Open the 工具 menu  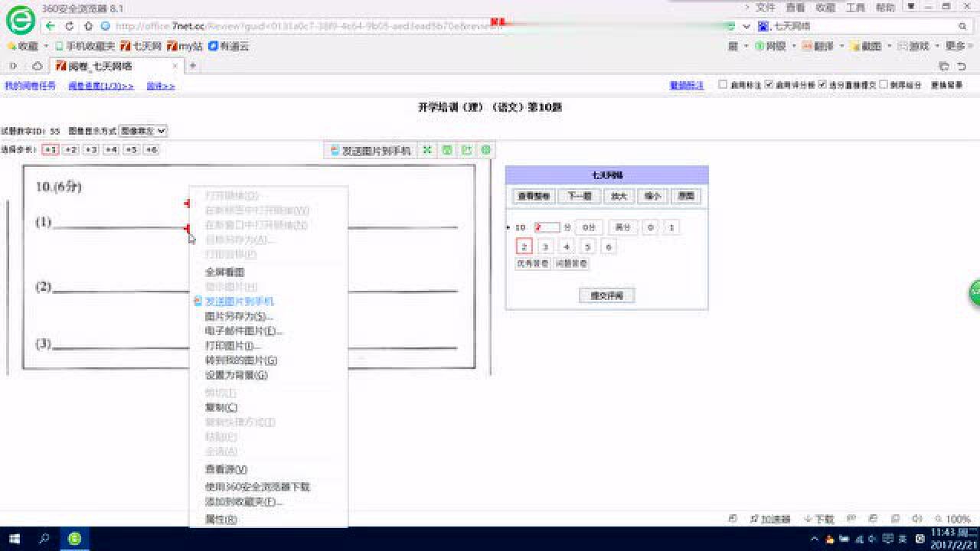(854, 7)
